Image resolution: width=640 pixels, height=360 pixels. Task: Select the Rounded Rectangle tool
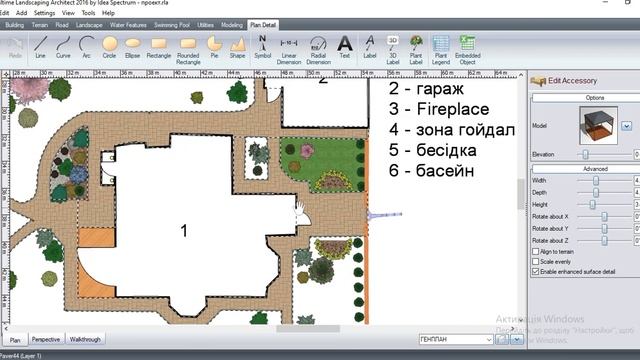coord(188,51)
